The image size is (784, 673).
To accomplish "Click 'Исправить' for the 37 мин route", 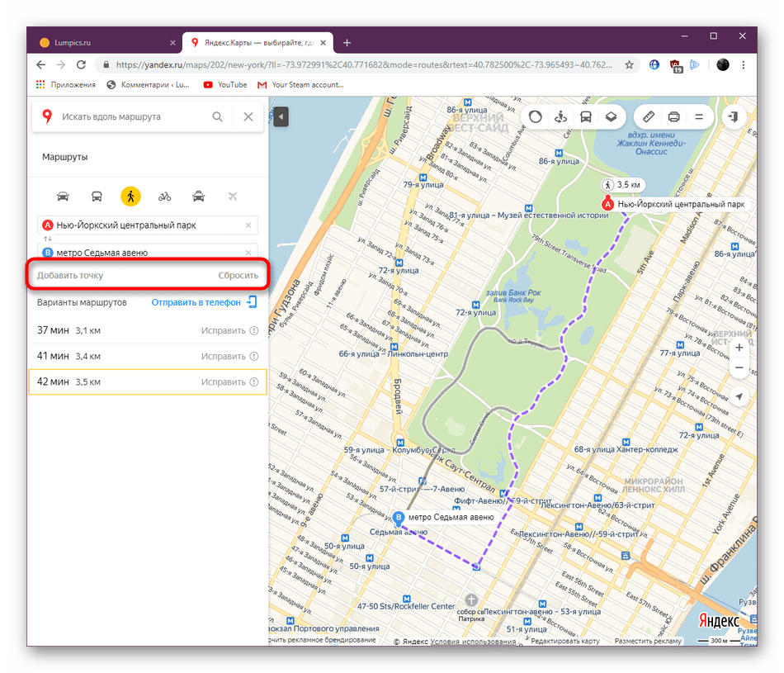I will tap(229, 331).
